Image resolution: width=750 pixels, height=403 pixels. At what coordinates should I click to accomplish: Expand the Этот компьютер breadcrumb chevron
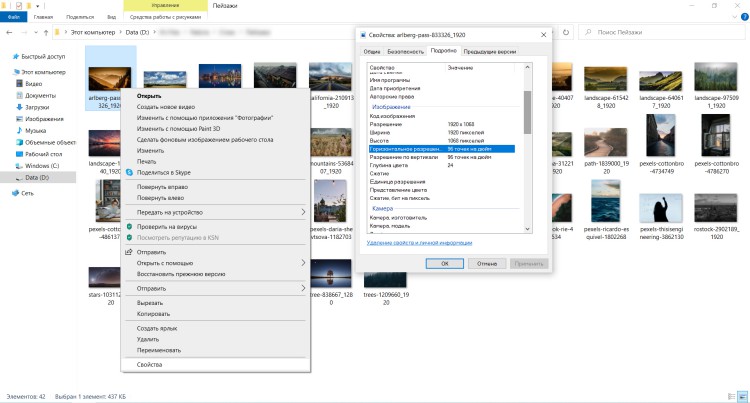(121, 34)
